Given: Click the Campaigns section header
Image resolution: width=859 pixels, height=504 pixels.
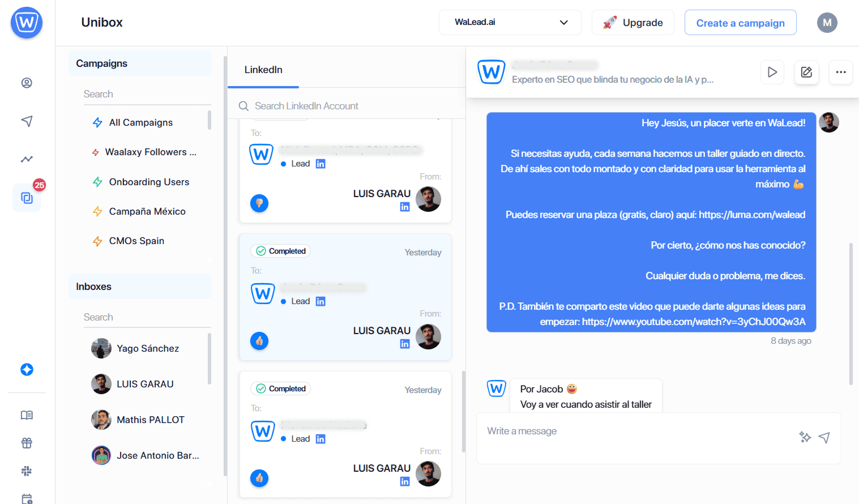Looking at the screenshot, I should click(140, 63).
